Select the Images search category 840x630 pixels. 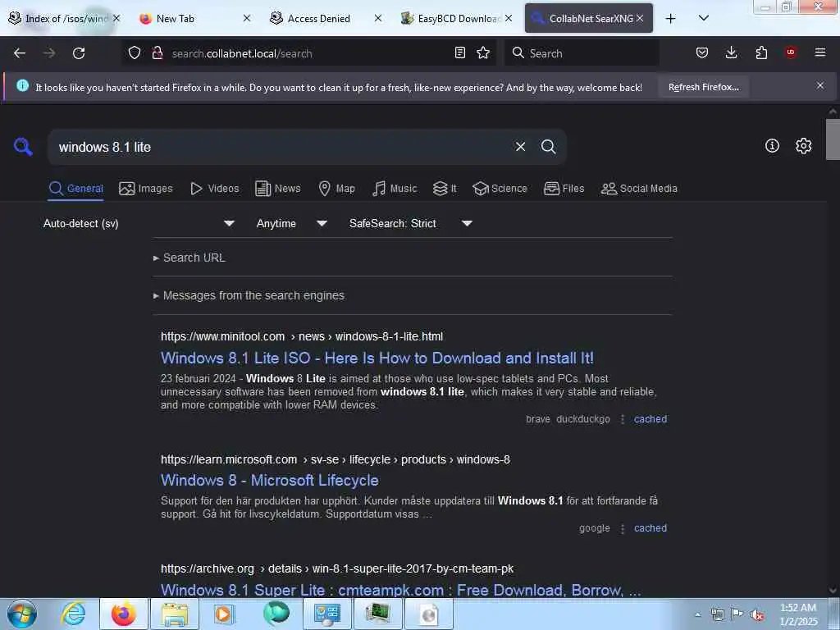click(146, 189)
